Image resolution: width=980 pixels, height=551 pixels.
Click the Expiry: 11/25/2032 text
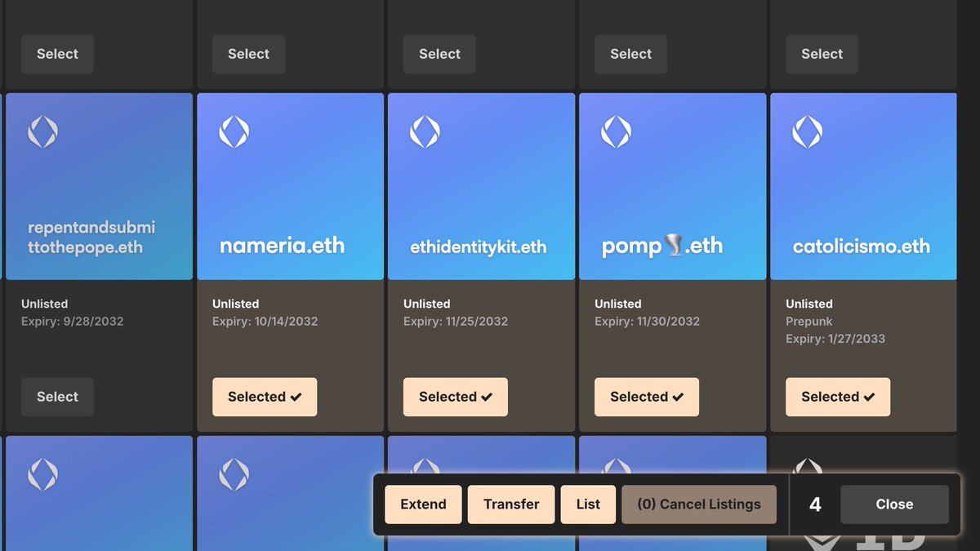(x=456, y=322)
